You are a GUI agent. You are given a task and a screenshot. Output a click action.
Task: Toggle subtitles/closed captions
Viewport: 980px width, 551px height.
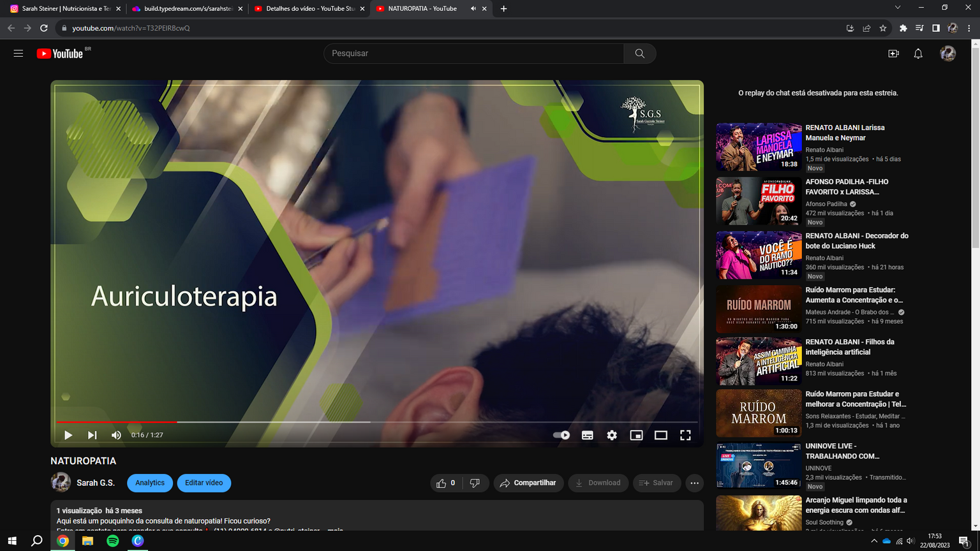pyautogui.click(x=588, y=435)
